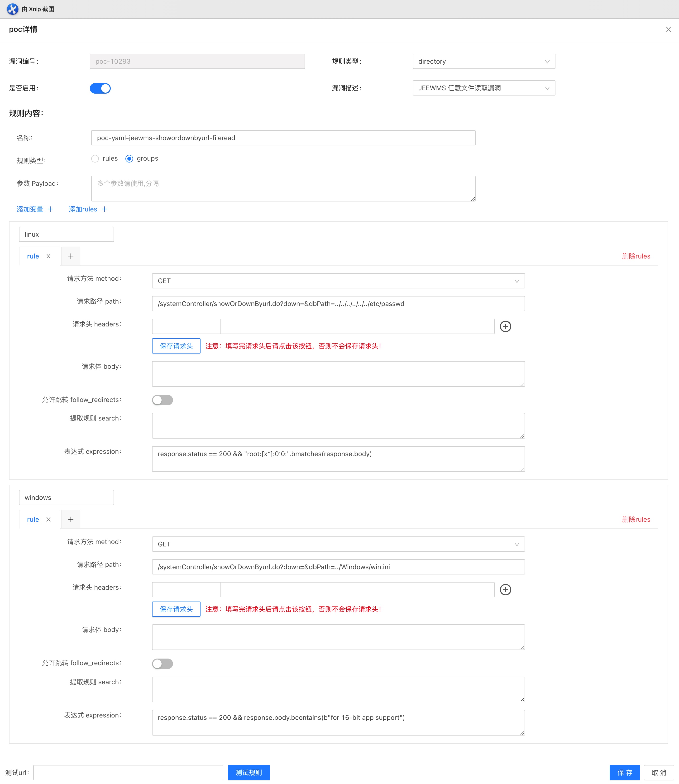Expand the 漏洞描述 JEEWMS dropdown
Image resolution: width=679 pixels, height=784 pixels.
(x=483, y=88)
